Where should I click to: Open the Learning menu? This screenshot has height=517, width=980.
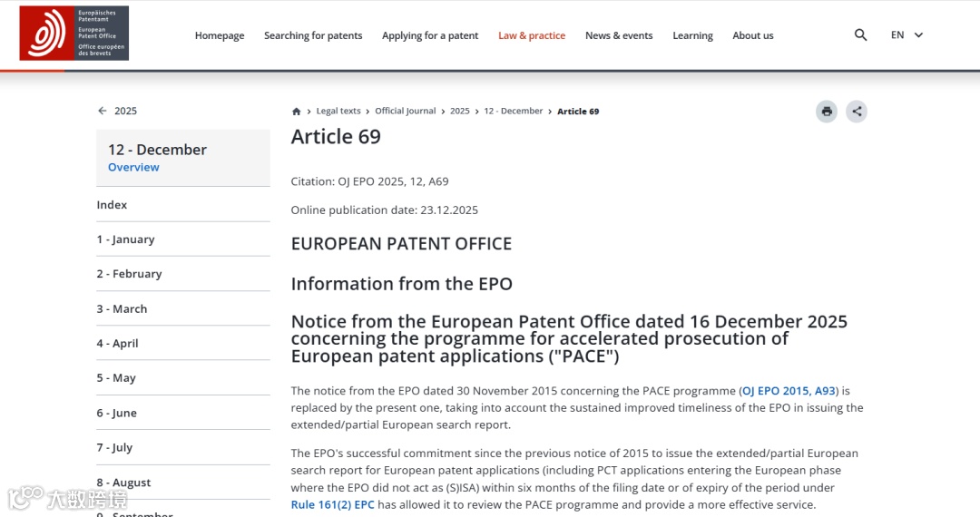tap(692, 35)
